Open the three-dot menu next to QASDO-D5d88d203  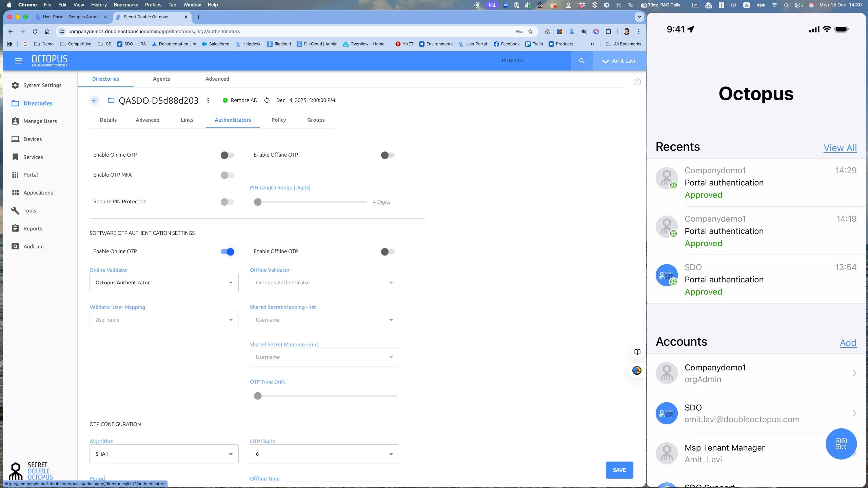(x=208, y=100)
